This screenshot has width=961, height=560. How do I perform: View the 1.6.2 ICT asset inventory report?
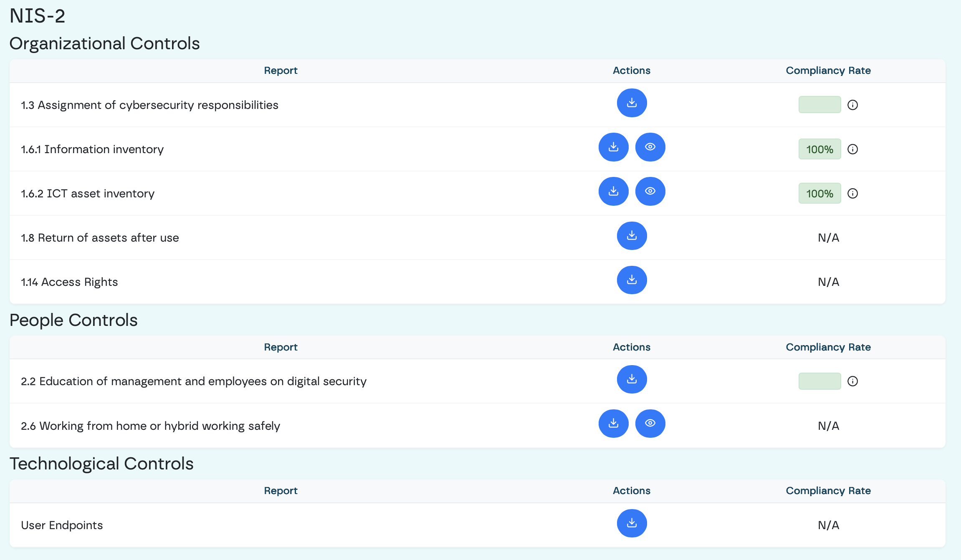(650, 191)
